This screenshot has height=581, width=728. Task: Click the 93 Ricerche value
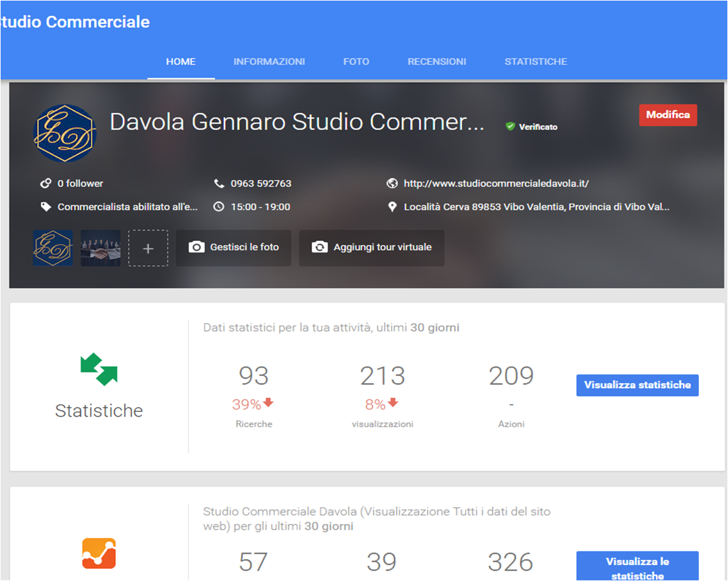tap(253, 375)
